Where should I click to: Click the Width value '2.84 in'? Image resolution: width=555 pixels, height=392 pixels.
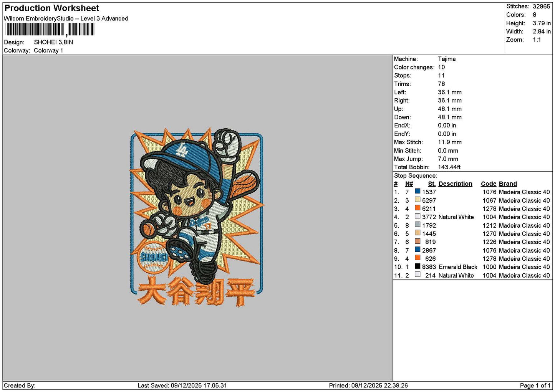click(x=542, y=31)
